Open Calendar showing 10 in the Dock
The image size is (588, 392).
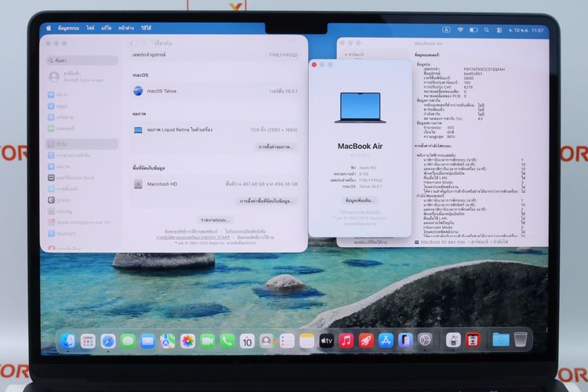coord(247,341)
